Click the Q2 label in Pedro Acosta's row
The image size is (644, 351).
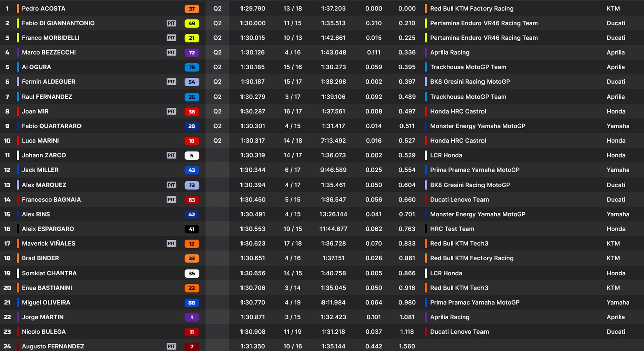(x=217, y=9)
